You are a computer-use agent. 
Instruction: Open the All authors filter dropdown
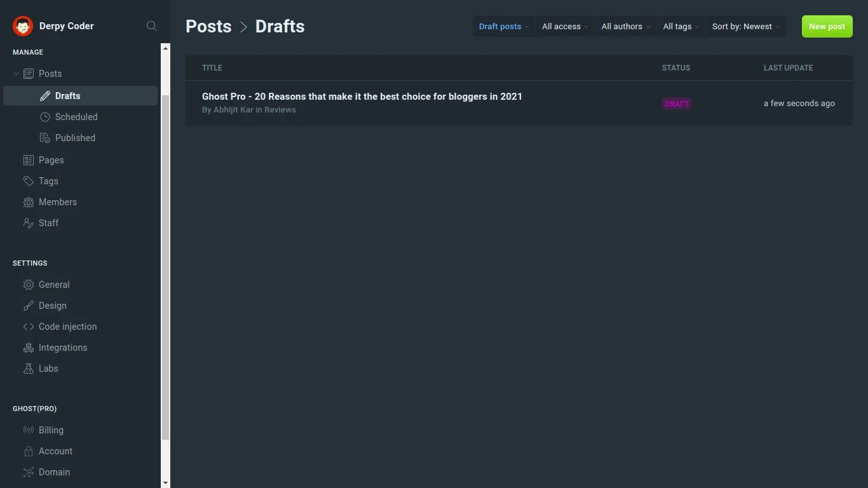[626, 27]
